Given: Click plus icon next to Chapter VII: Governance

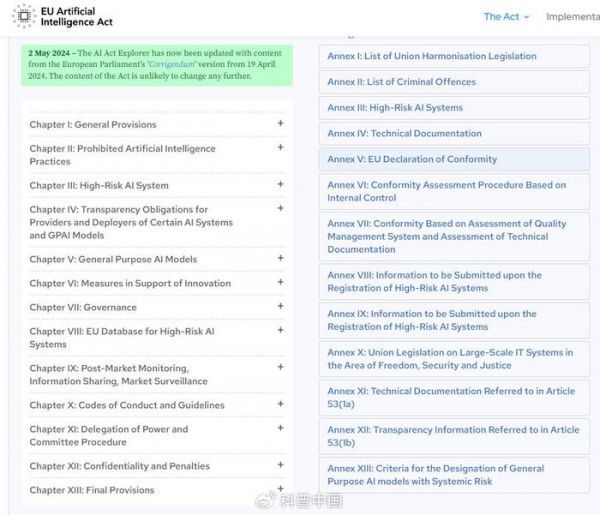Looking at the screenshot, I should click(280, 307).
